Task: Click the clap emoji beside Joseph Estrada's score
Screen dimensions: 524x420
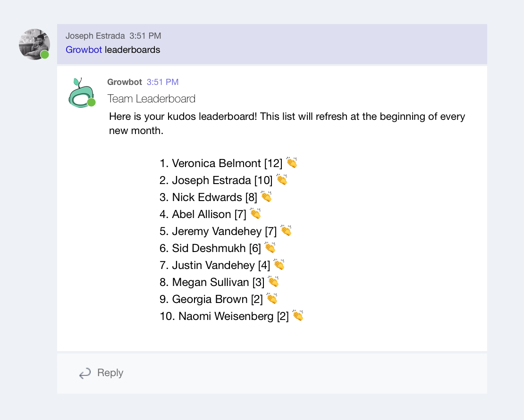Action: point(282,179)
